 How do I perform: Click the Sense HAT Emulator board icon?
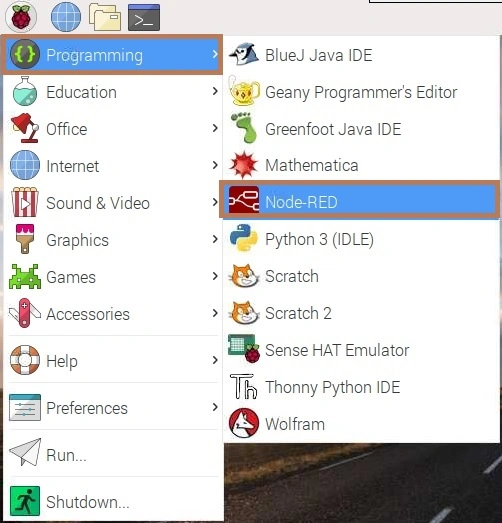point(244,349)
